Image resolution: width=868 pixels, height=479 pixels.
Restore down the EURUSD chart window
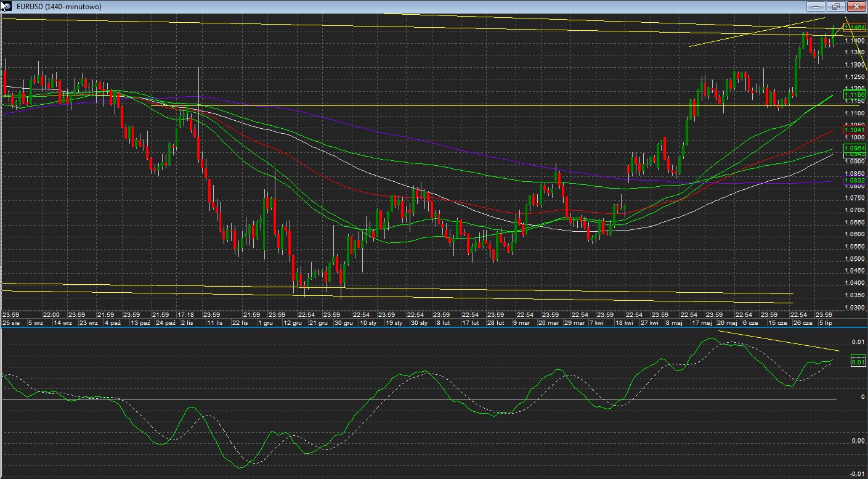[836, 6]
